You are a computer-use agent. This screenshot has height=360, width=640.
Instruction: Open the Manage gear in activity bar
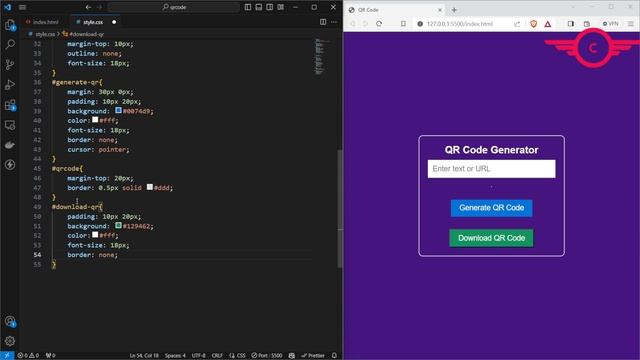click(10, 341)
